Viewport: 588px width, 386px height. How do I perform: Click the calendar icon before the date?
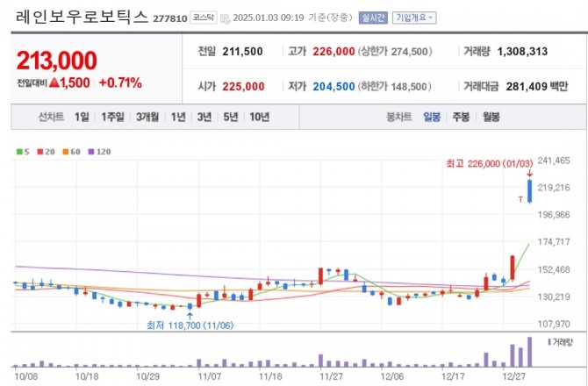pyautogui.click(x=225, y=18)
